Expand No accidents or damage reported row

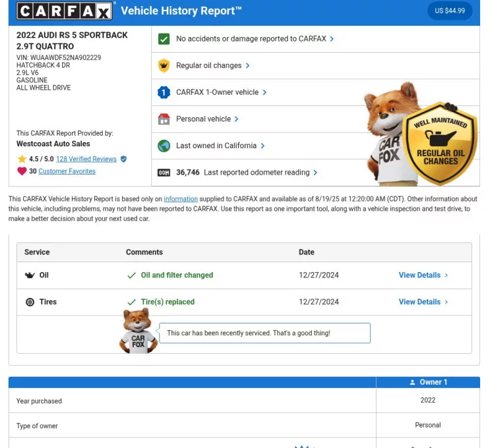coord(255,39)
